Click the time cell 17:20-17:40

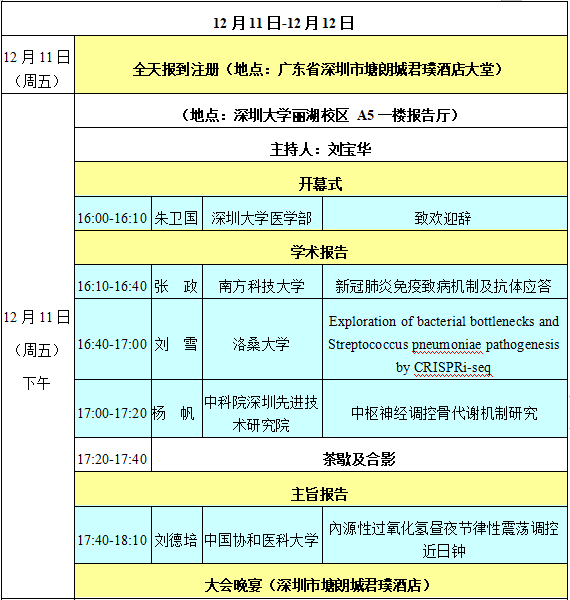[113, 455]
